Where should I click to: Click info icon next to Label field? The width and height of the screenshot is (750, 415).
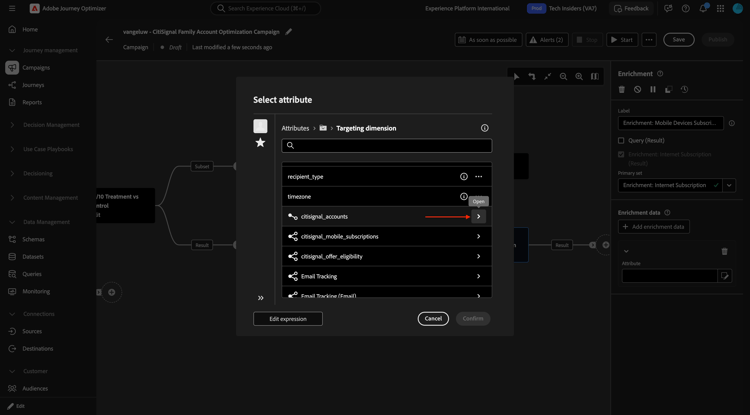(x=732, y=123)
